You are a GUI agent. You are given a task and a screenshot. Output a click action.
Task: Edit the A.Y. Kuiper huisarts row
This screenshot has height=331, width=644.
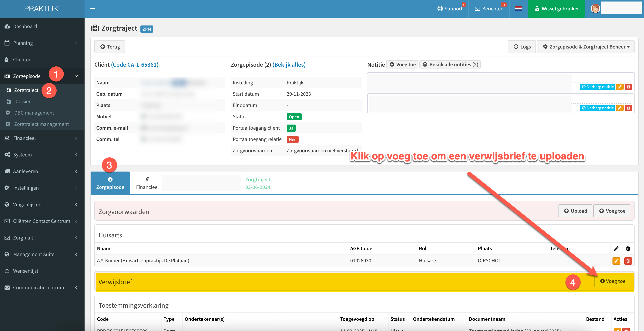click(616, 261)
